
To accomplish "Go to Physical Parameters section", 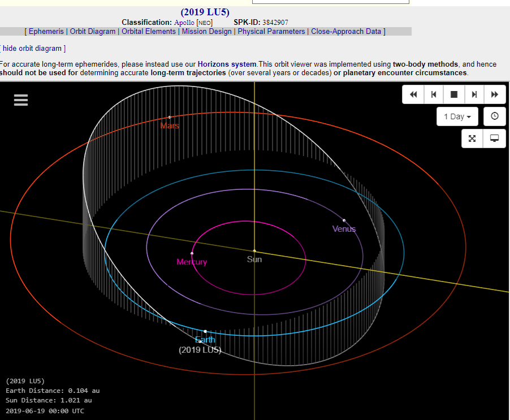I will [271, 32].
